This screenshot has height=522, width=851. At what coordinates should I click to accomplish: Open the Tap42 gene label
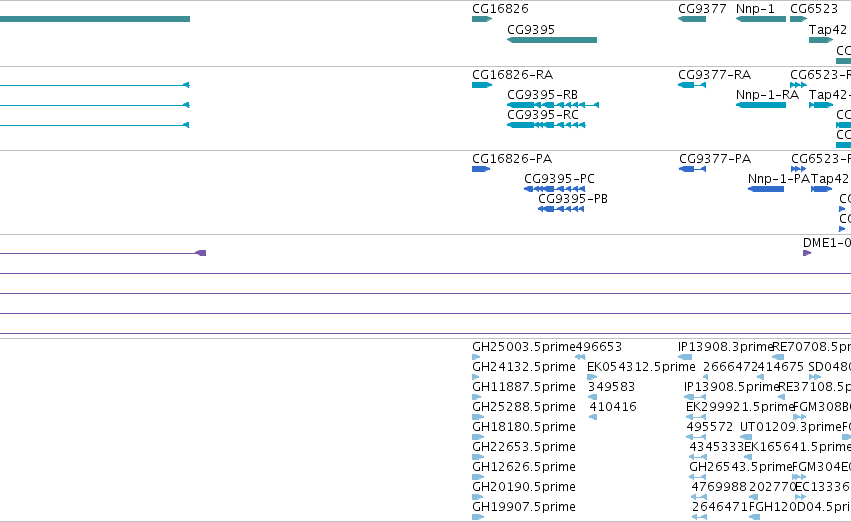point(828,30)
